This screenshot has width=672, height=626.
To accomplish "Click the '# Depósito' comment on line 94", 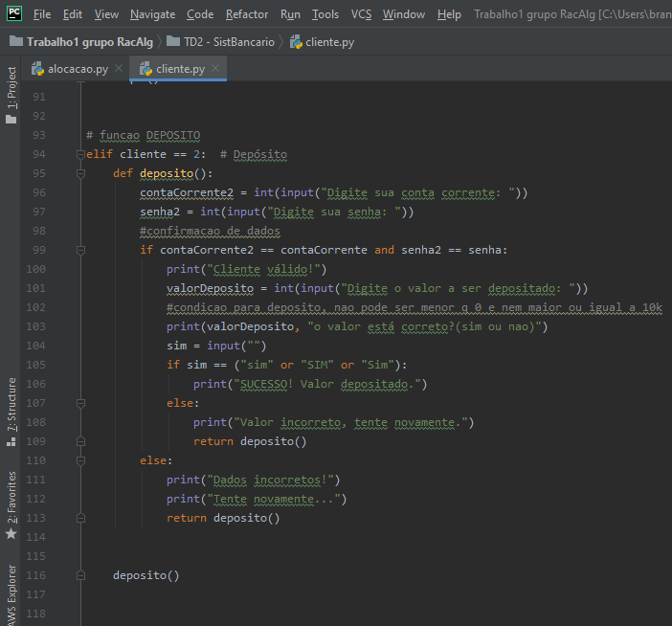I will (254, 154).
